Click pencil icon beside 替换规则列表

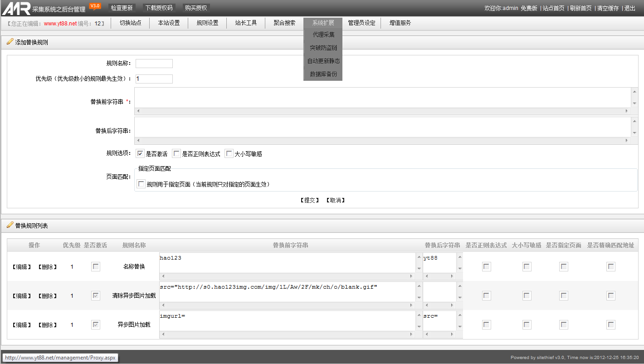tap(10, 225)
